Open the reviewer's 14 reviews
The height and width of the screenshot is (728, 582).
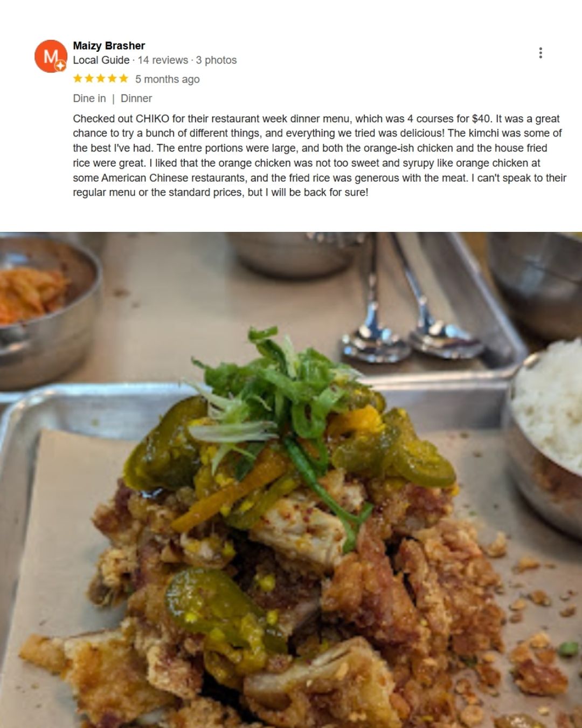pyautogui.click(x=163, y=60)
